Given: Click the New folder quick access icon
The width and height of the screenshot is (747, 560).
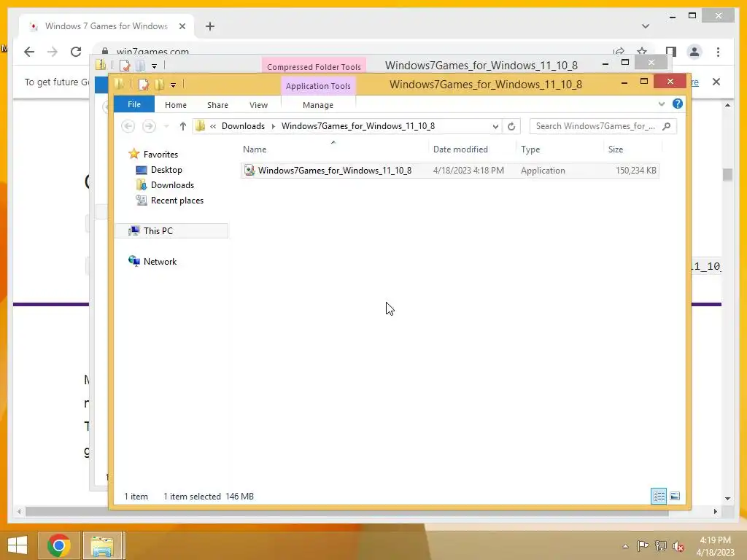Looking at the screenshot, I should (x=158, y=85).
